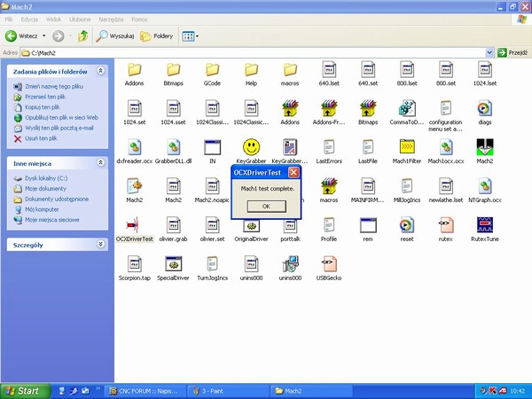Image resolution: width=532 pixels, height=399 pixels.
Task: Open Mój komputer link
Action: 42,209
